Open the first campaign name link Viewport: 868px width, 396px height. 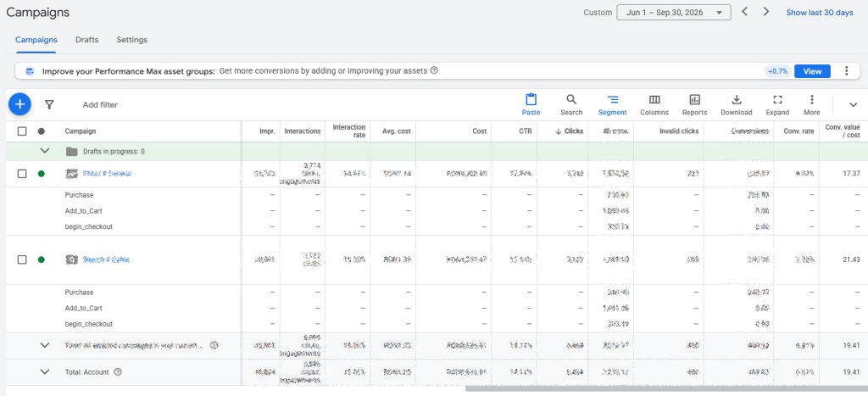tap(107, 173)
